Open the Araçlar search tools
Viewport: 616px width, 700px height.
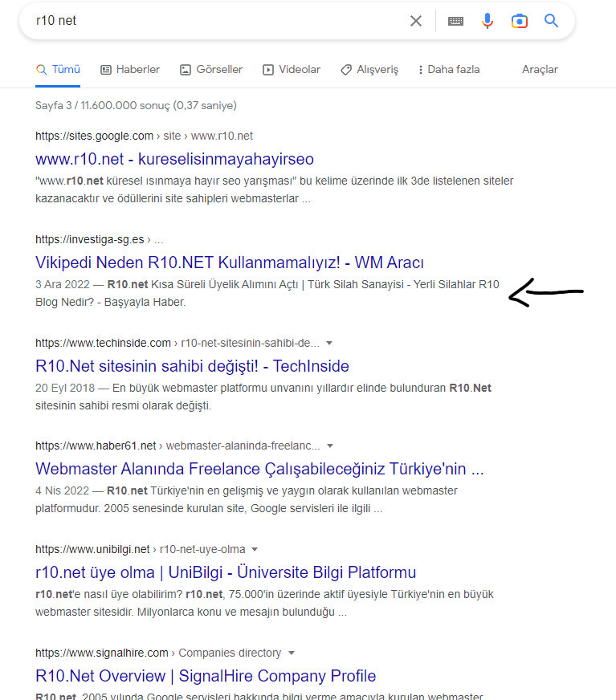pos(540,70)
